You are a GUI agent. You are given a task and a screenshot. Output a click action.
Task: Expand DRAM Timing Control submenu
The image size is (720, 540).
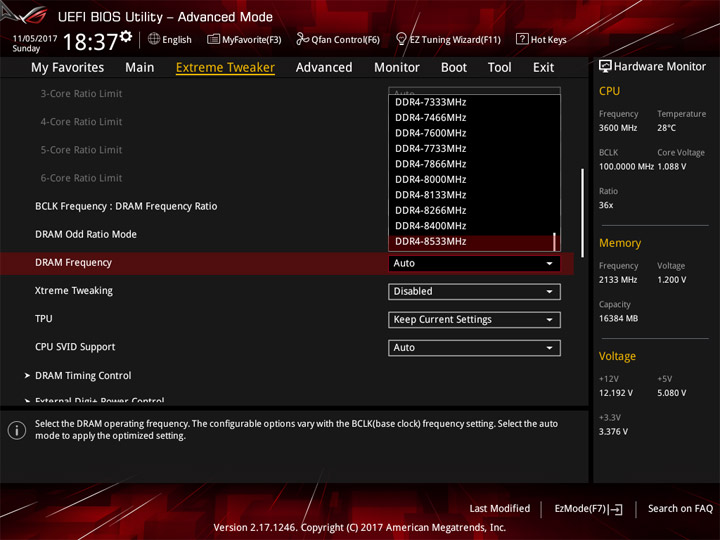[x=83, y=376]
